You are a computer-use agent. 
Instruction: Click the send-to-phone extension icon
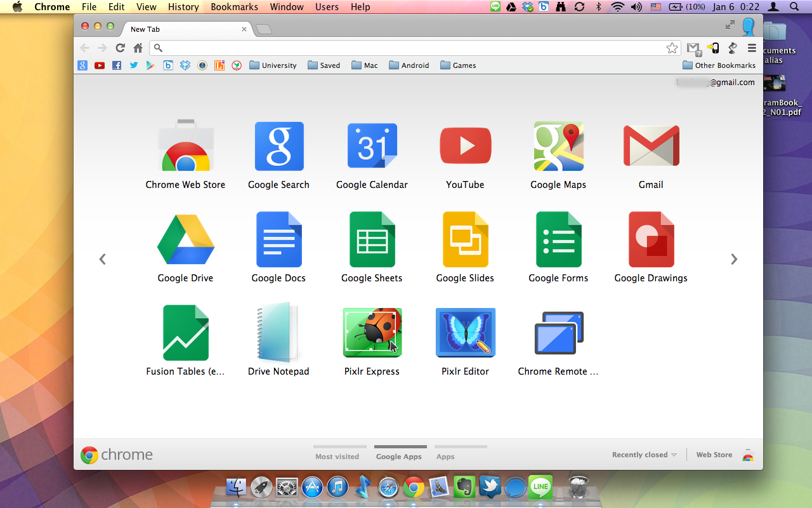[713, 48]
